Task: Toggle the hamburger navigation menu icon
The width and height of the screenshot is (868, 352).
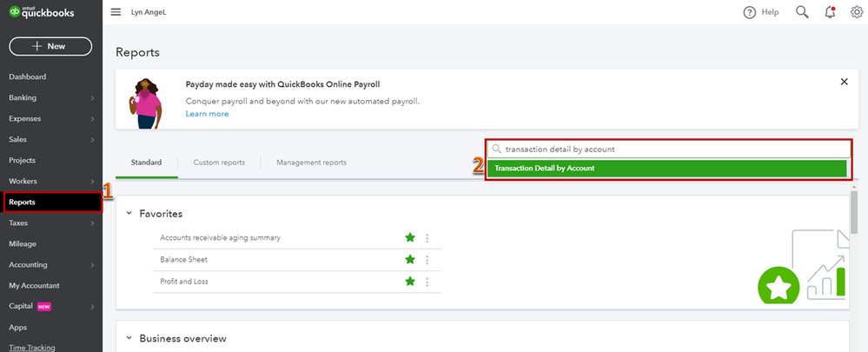Action: (116, 12)
